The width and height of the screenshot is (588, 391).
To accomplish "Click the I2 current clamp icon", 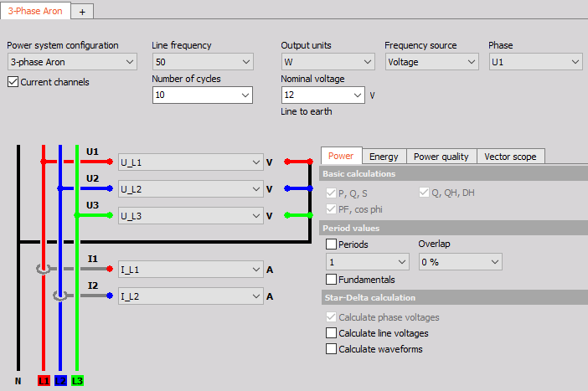I will [60, 296].
